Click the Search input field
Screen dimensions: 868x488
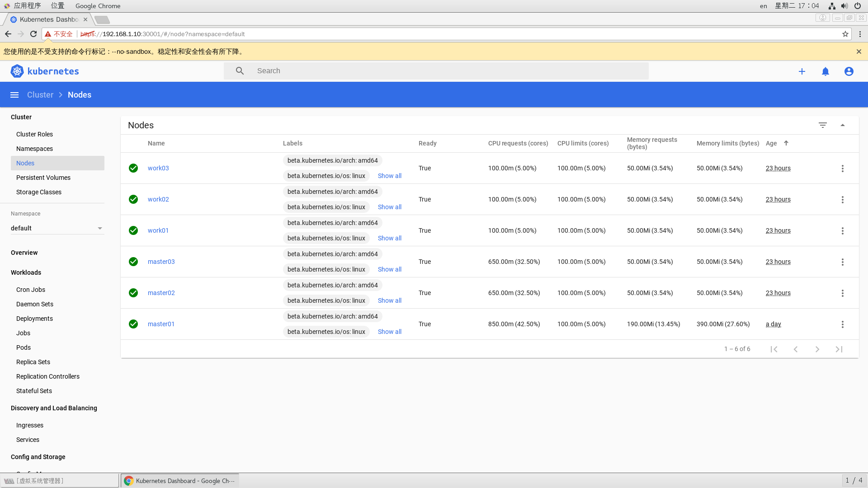pos(448,71)
